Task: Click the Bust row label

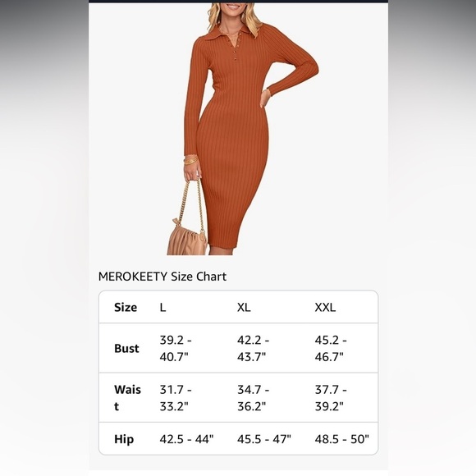Action: 126,348
